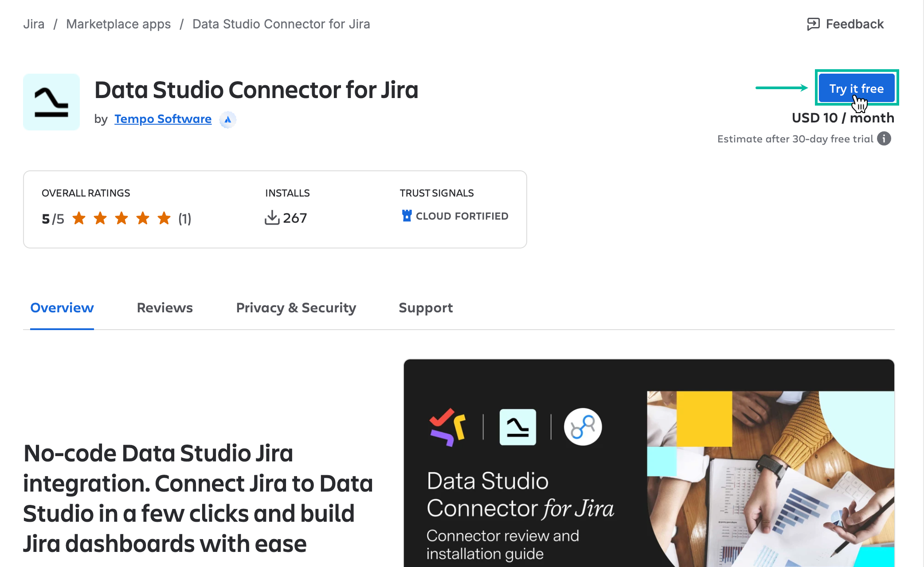Click the OVERALL RATINGS label
Screen dimensions: 924x567
(x=86, y=193)
